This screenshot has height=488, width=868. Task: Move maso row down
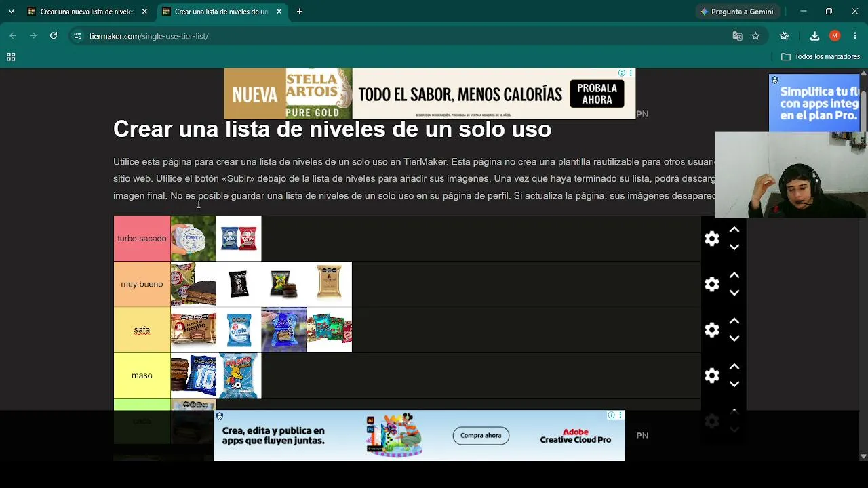[734, 384]
